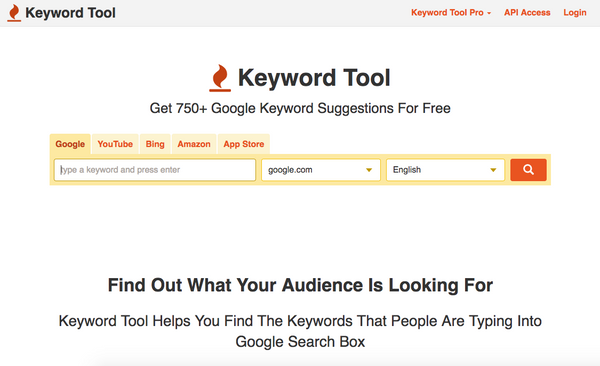
Task: Click the large flame logo above the search bar
Action: pos(220,78)
